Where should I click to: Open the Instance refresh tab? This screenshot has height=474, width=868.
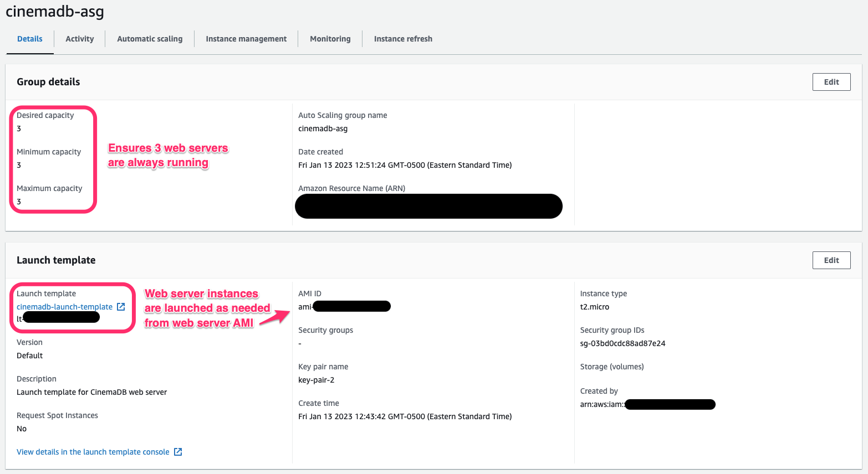point(403,39)
